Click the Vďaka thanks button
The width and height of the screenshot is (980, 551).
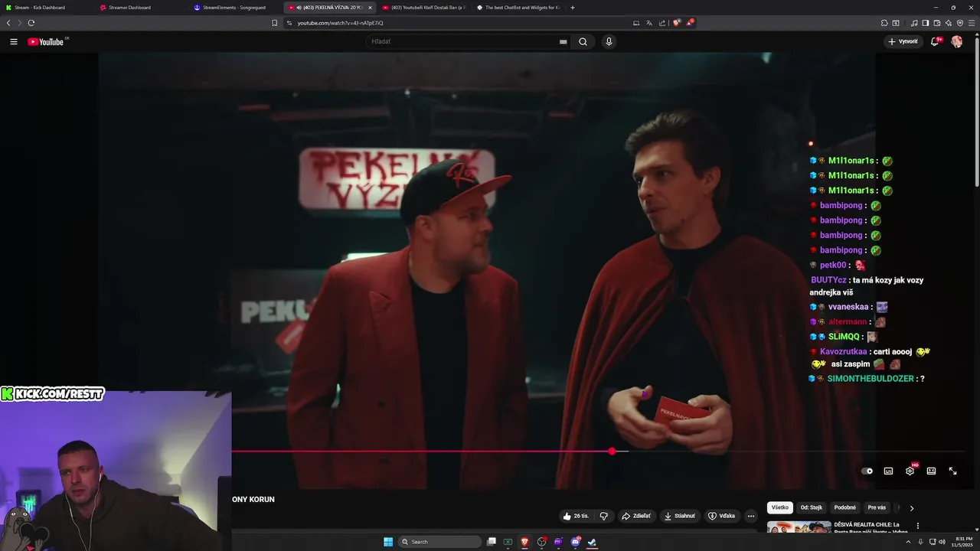point(722,516)
